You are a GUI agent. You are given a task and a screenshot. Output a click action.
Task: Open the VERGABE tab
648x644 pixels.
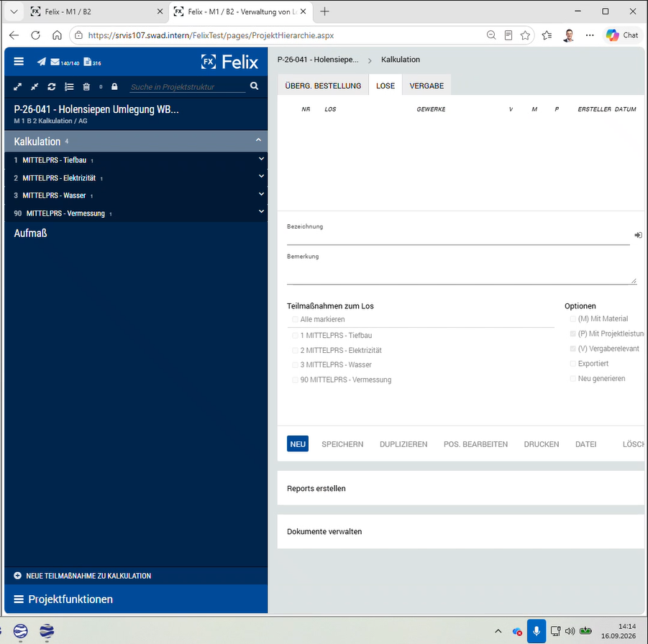pos(426,86)
